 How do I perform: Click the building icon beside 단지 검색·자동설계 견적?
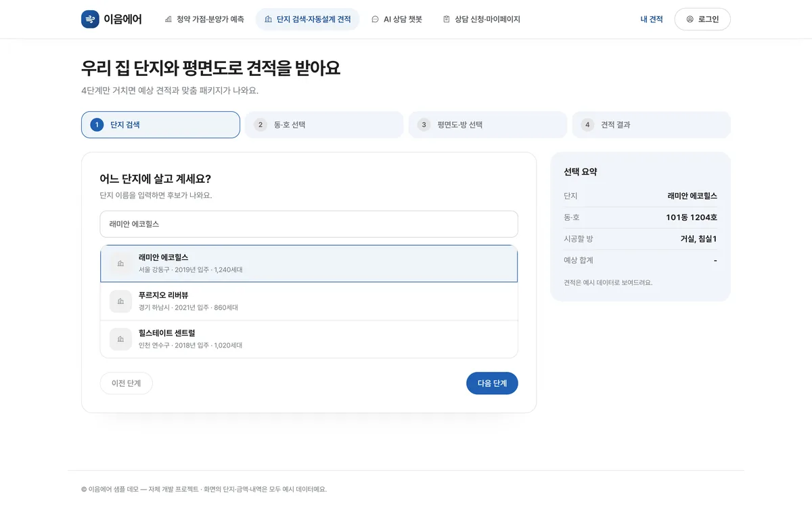(269, 20)
